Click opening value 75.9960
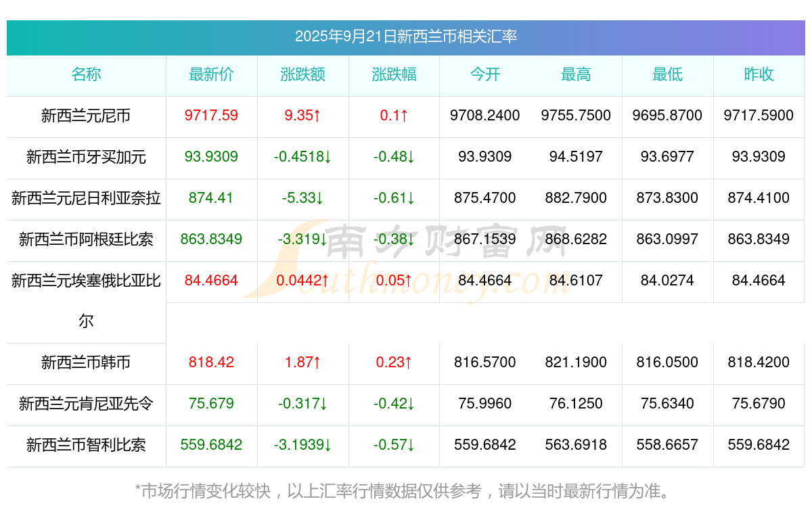This screenshot has height=512, width=812. [485, 404]
